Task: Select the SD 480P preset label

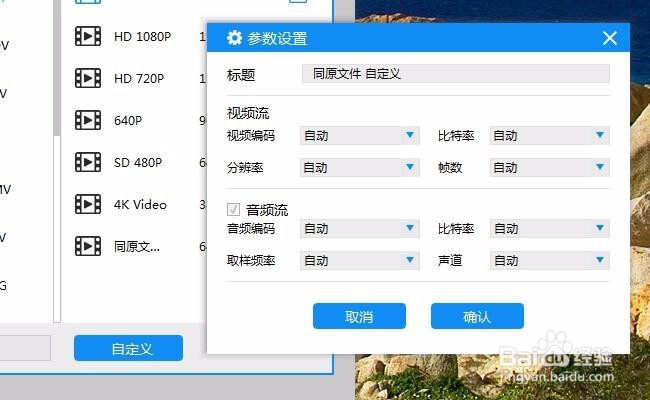Action: (x=138, y=162)
